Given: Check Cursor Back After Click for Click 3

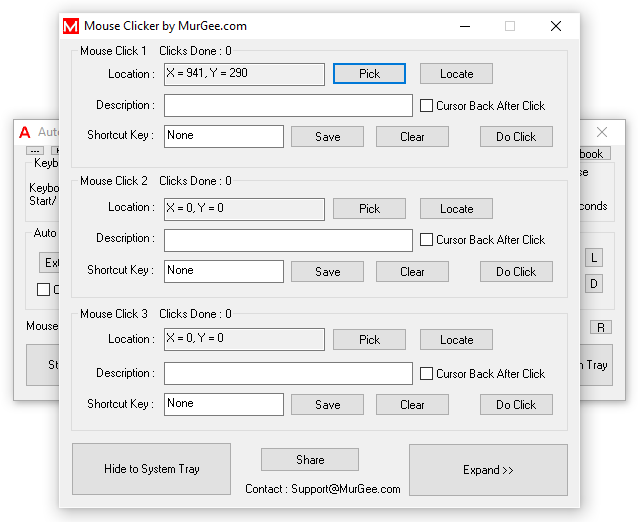Looking at the screenshot, I should [x=427, y=374].
